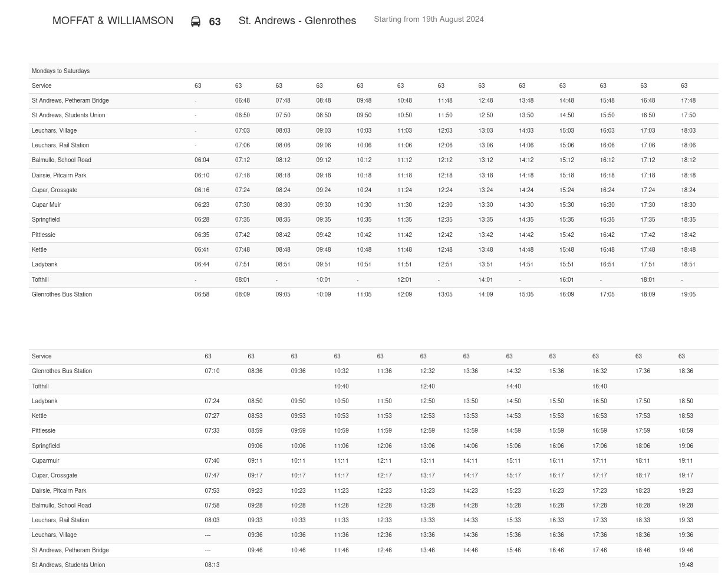
Task: Click the 19:06 Springfield time
Action: pos(686,446)
